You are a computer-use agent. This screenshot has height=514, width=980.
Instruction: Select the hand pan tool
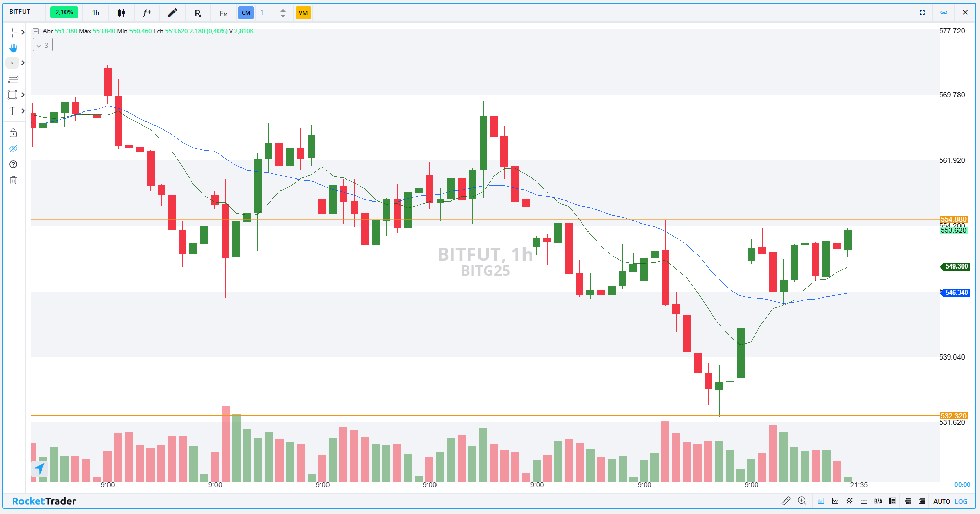(x=13, y=48)
